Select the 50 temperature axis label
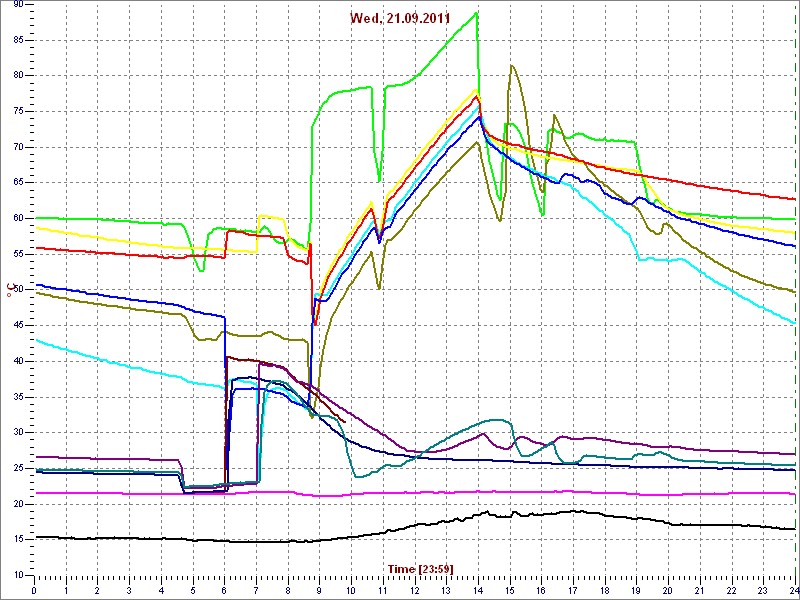The image size is (800, 600). pyautogui.click(x=18, y=290)
